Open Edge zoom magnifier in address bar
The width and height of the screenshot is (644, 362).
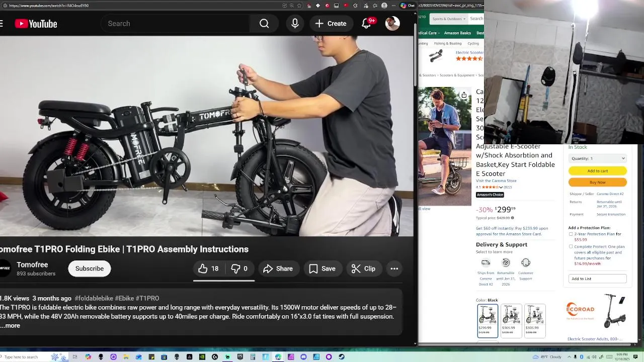pos(292,6)
